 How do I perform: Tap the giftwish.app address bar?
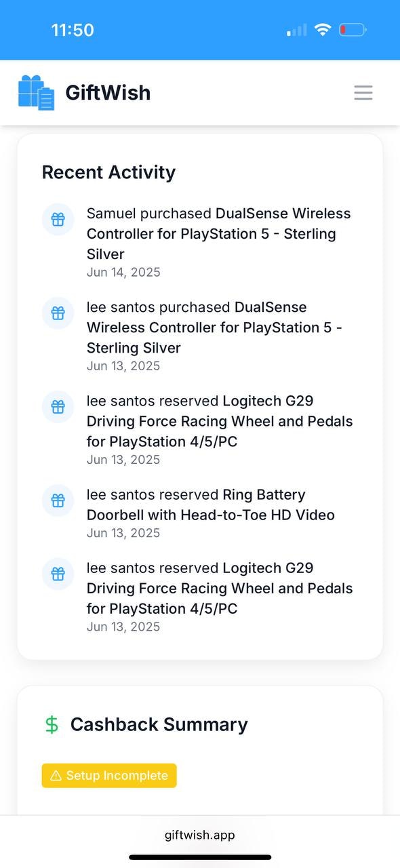click(x=200, y=835)
